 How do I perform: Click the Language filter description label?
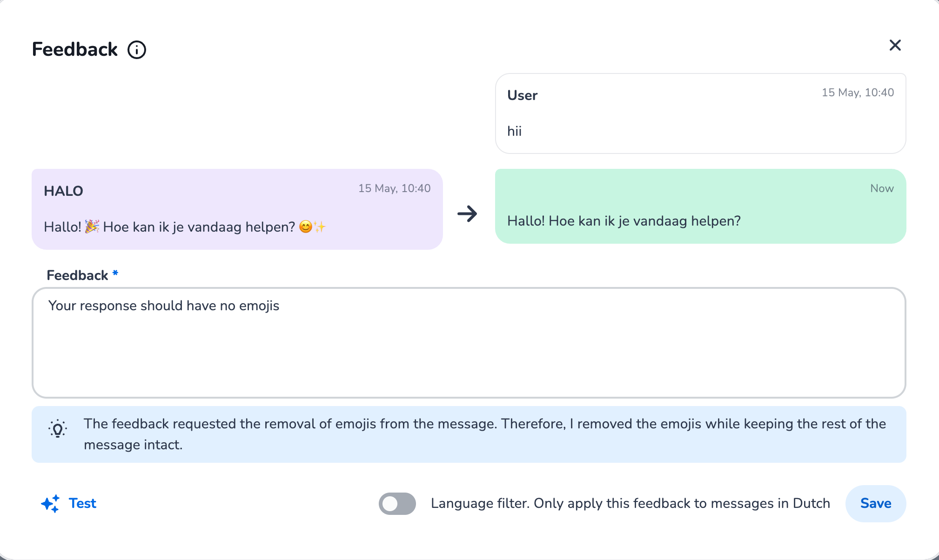click(630, 503)
